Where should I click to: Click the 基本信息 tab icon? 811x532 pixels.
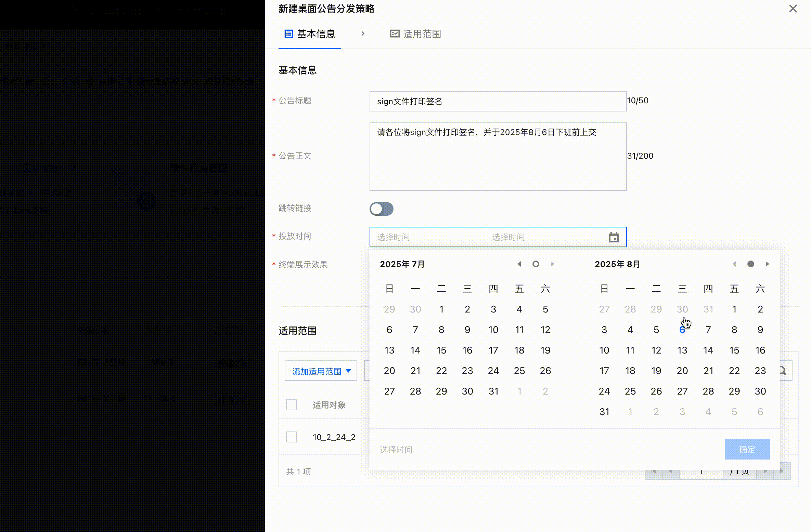point(289,34)
